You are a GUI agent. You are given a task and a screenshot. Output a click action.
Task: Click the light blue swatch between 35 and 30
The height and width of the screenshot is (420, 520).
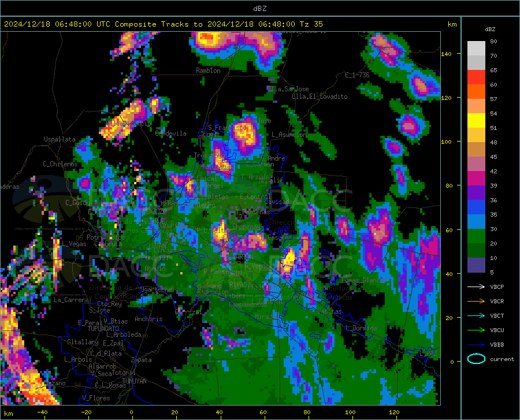(x=476, y=222)
